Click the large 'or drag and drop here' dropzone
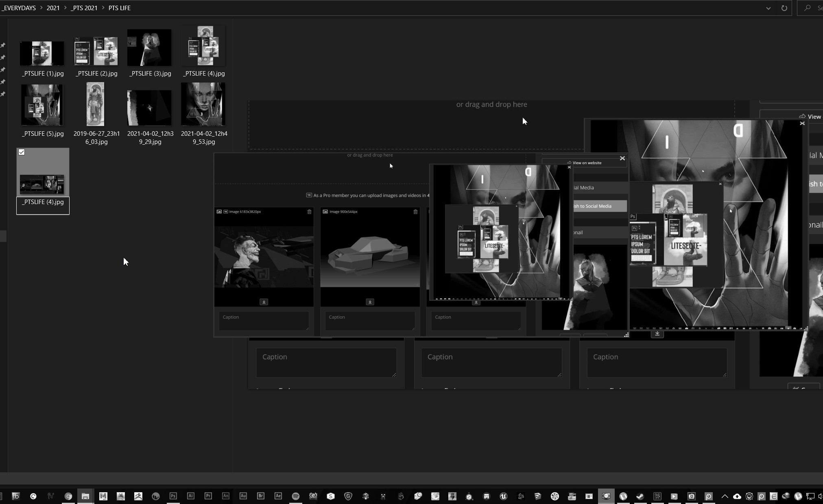The width and height of the screenshot is (823, 504). 491,104
